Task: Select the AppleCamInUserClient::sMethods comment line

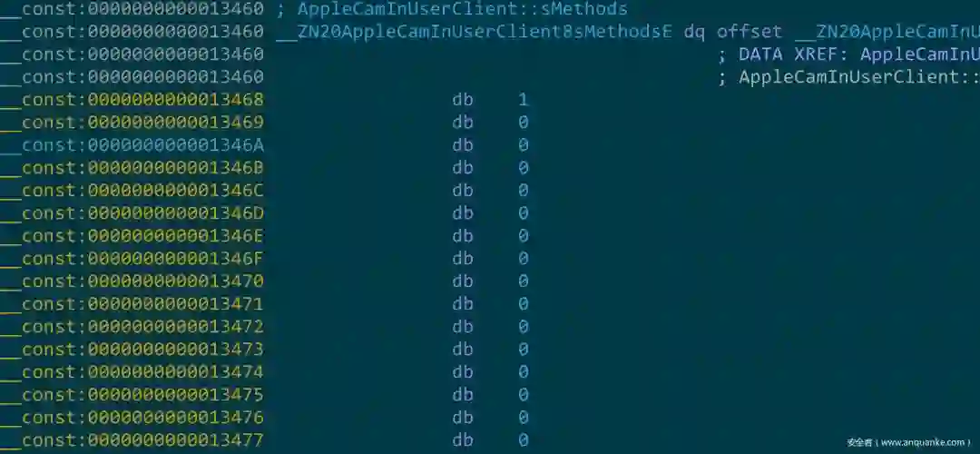Action: pos(462,9)
